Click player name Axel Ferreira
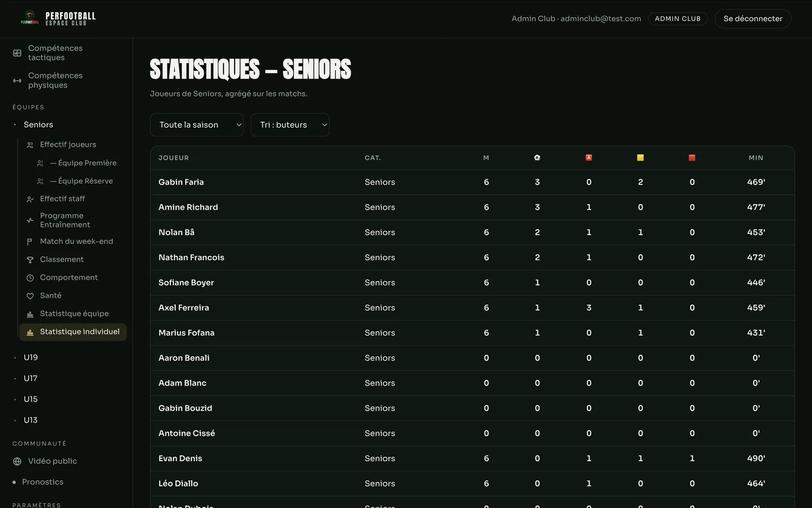 click(x=184, y=308)
